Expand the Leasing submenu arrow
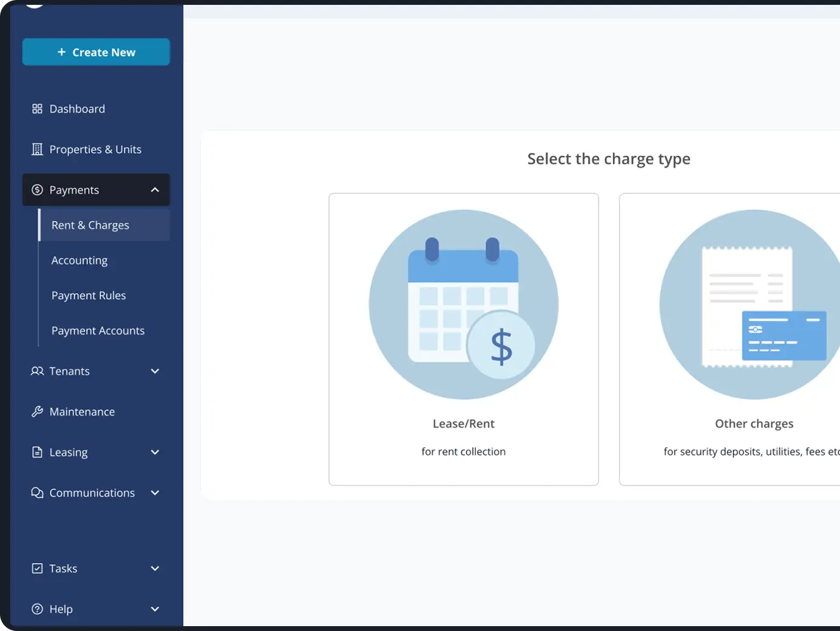 [155, 453]
